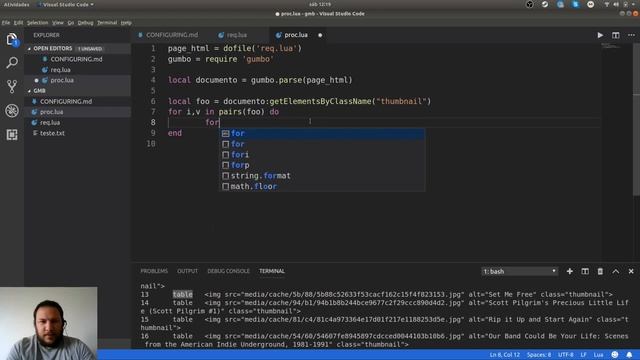Add a new terminal
This screenshot has height=360, width=640.
tap(569, 271)
